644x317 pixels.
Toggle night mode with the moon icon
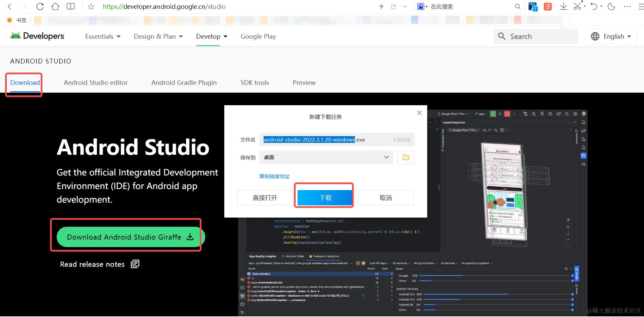click(611, 6)
